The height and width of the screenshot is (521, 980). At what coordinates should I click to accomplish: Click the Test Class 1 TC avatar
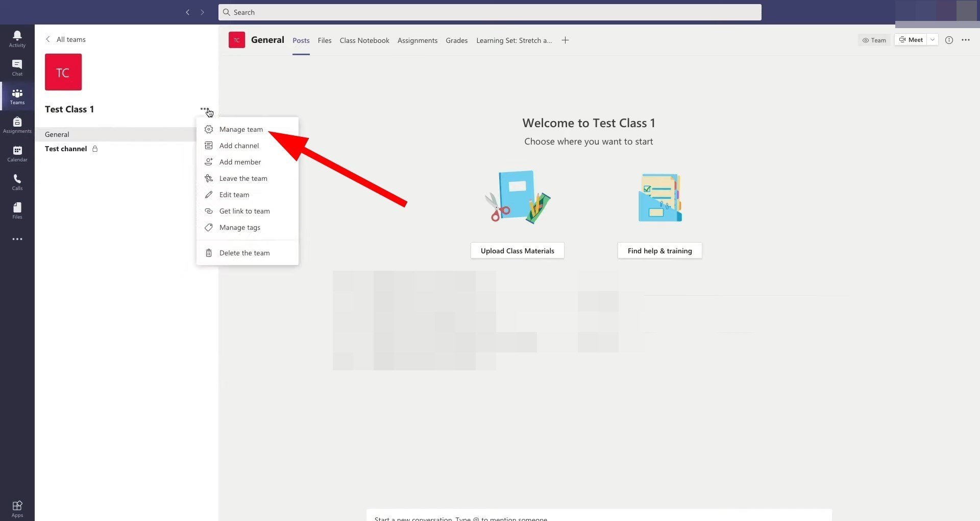coord(63,72)
